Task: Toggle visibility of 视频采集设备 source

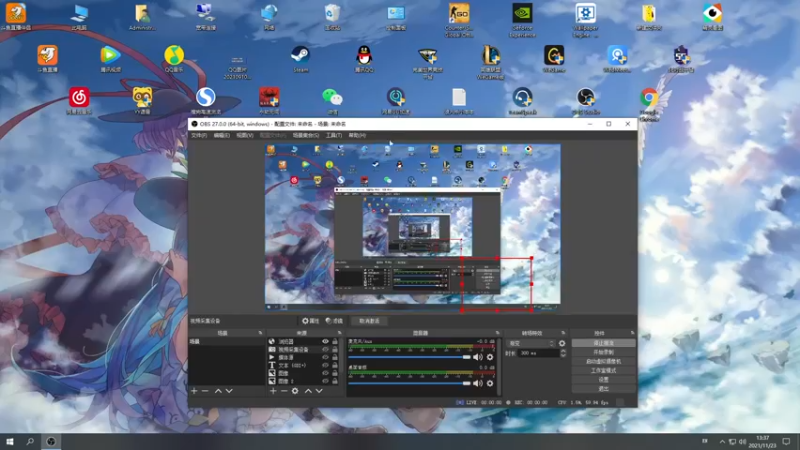Action: 325,349
